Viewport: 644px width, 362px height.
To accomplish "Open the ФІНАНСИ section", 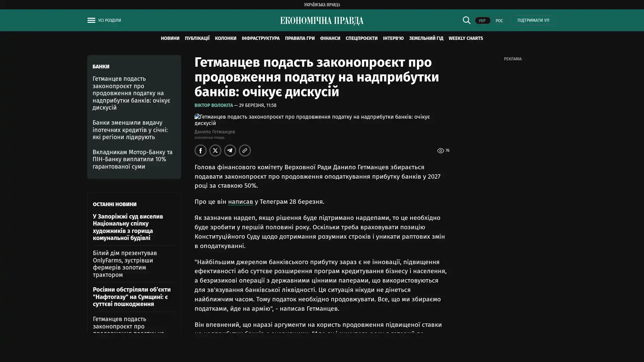I will coord(330,39).
